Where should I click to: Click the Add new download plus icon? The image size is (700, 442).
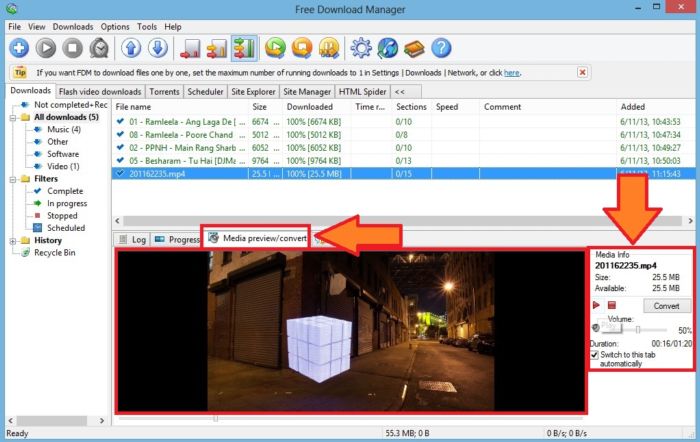click(x=19, y=48)
